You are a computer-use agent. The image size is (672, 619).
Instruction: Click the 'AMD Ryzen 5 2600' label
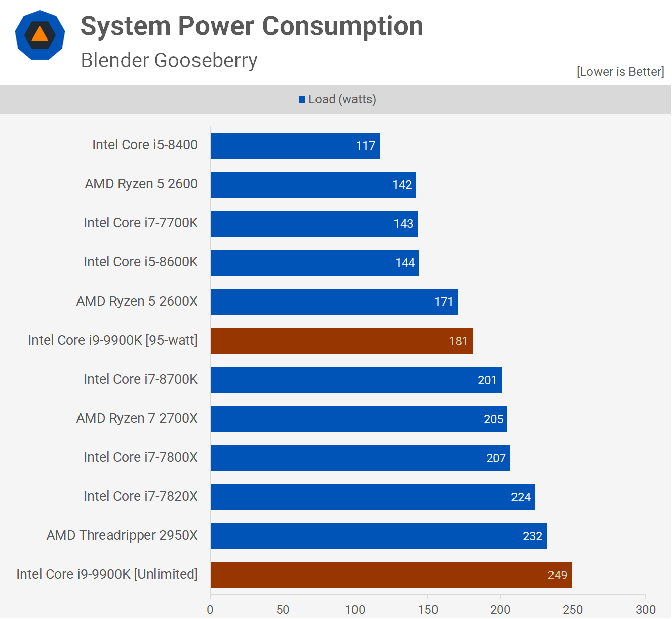141,184
